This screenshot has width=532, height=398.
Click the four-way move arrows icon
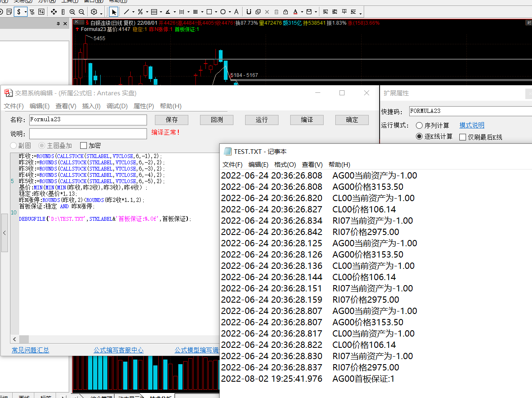54,12
